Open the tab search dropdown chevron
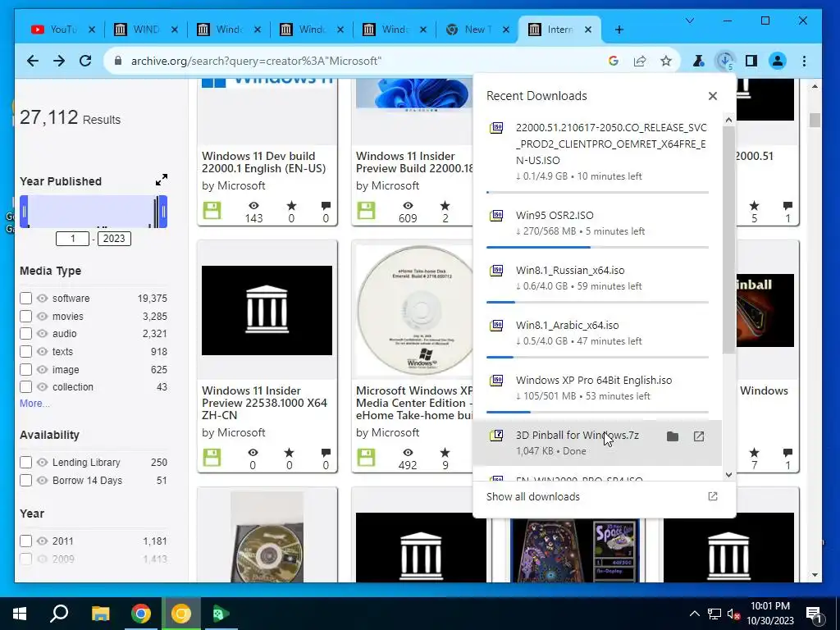Screen dimensions: 840x630 (689, 21)
